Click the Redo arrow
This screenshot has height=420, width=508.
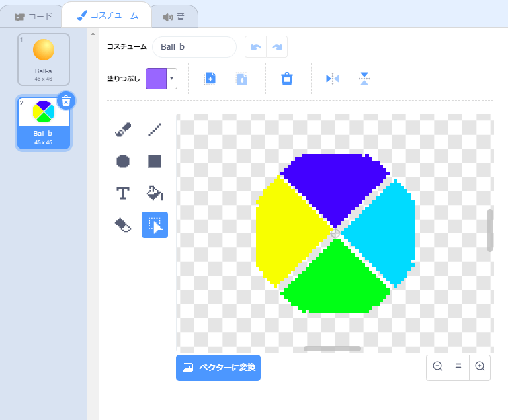tap(276, 47)
